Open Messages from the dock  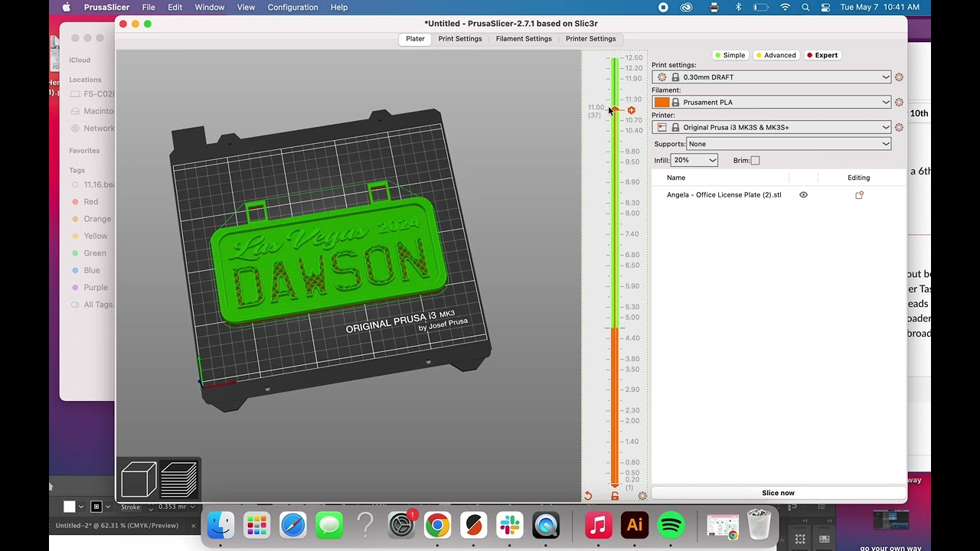[329, 526]
